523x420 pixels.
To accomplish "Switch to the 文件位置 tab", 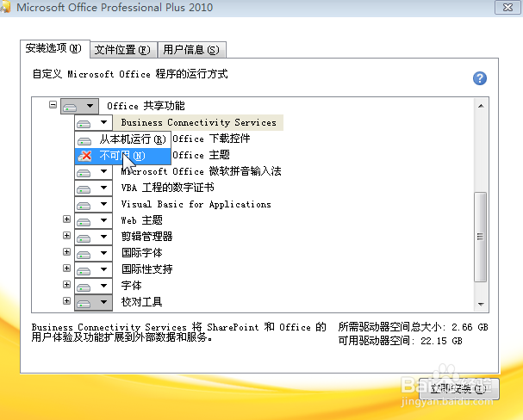I will coord(122,50).
